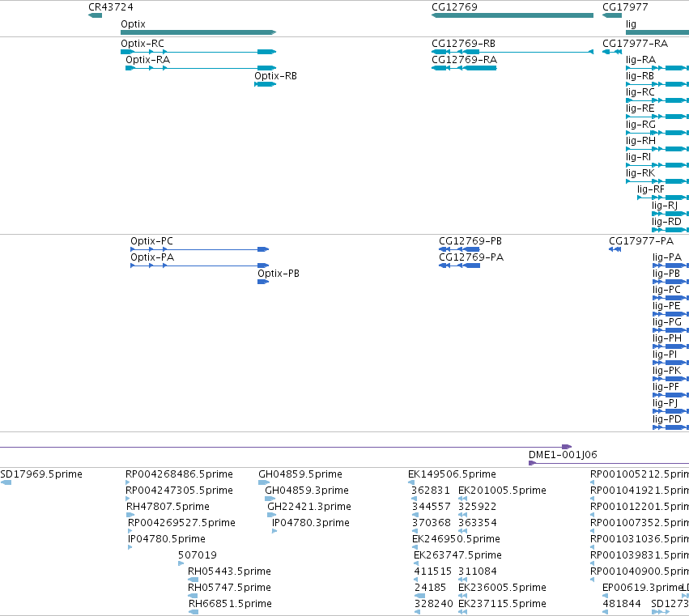Click the RH05747.5prime EST label
Viewport: 689px width, 616px height.
pos(229,588)
